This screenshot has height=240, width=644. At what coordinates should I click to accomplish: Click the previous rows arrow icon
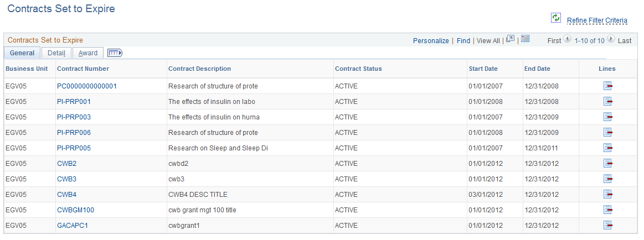567,39
